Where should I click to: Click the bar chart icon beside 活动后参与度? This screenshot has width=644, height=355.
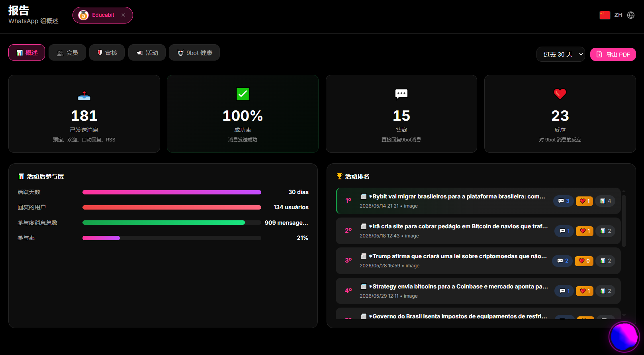(x=22, y=176)
